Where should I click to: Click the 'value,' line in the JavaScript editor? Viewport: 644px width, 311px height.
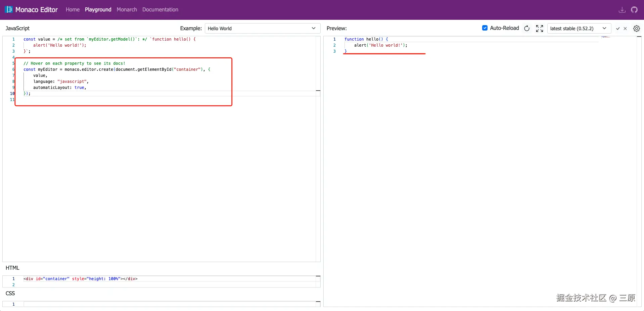coord(40,75)
